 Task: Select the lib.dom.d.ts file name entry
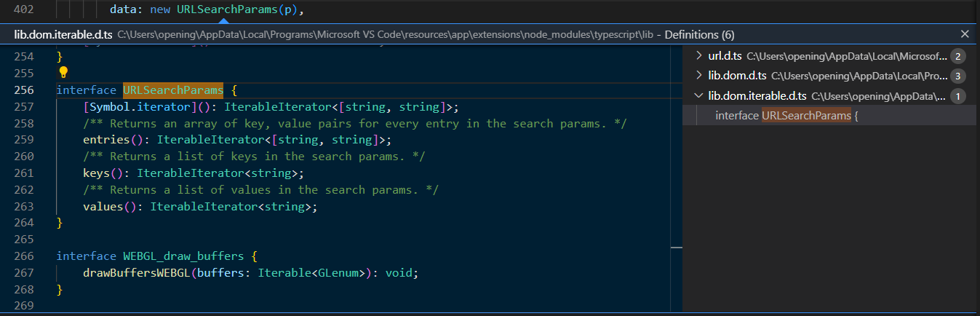point(737,76)
